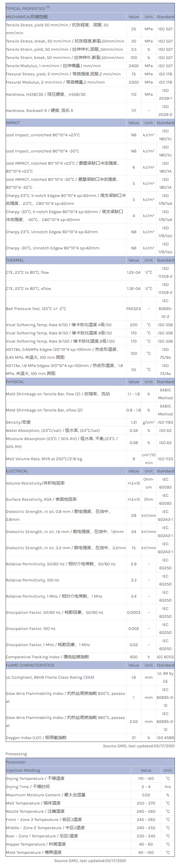Click the Oxygen Index (LOI) row label
The image size is (178, 868).
point(36,738)
